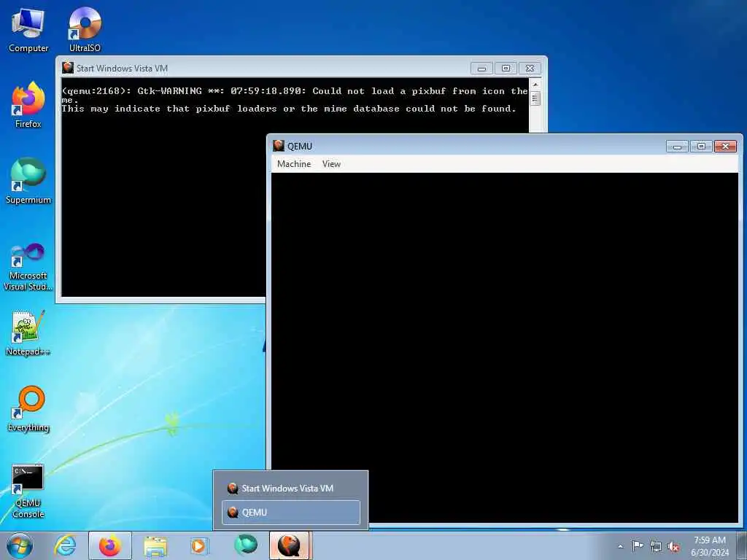Screen dimensions: 747x560
Task: Launch Internet Explorer from taskbar
Action: pos(65,545)
